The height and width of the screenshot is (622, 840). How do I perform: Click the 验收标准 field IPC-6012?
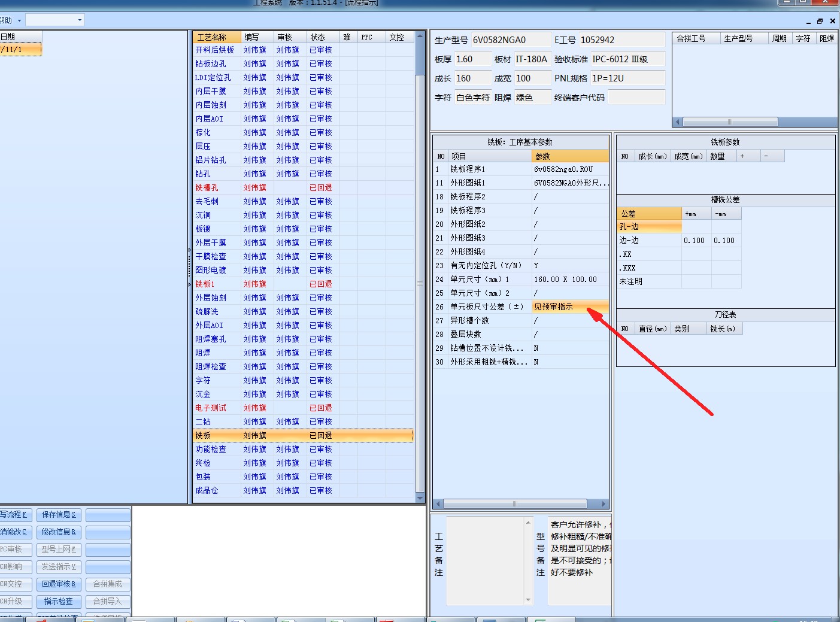point(627,59)
